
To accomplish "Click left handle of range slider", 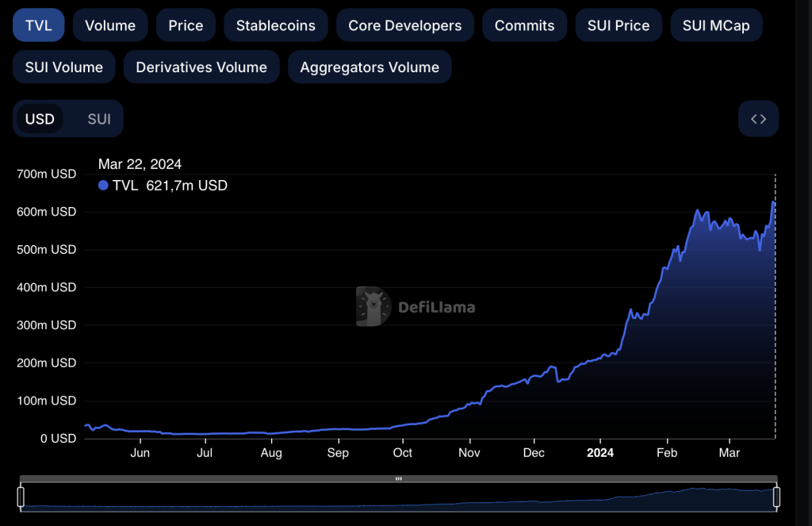I will (x=21, y=497).
